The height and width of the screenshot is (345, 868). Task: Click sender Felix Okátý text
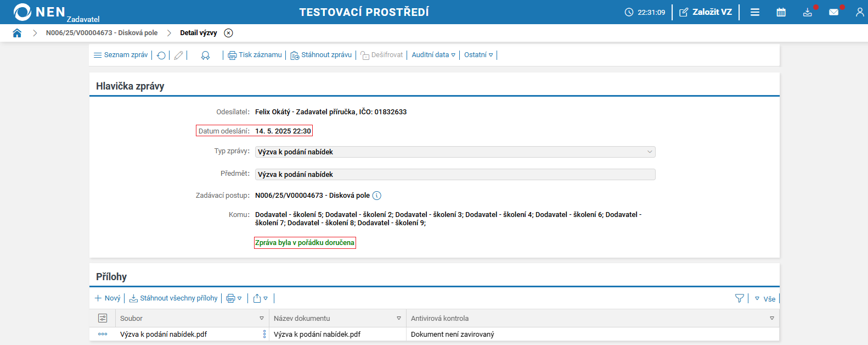coord(331,112)
